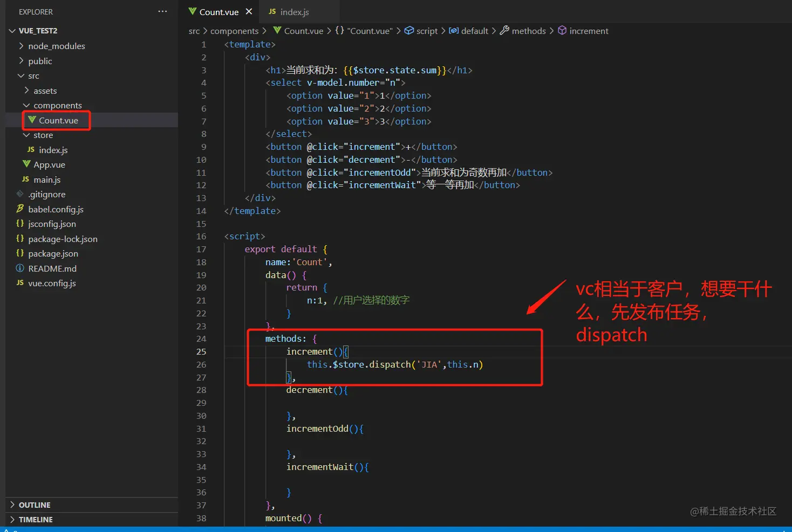The width and height of the screenshot is (792, 532).
Task: Click the braces icon beside package.json
Action: (20, 253)
